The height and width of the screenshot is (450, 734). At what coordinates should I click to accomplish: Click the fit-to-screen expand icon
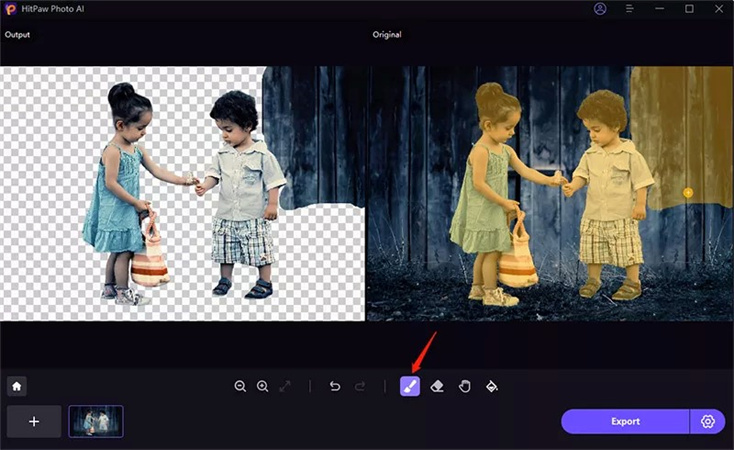point(285,386)
